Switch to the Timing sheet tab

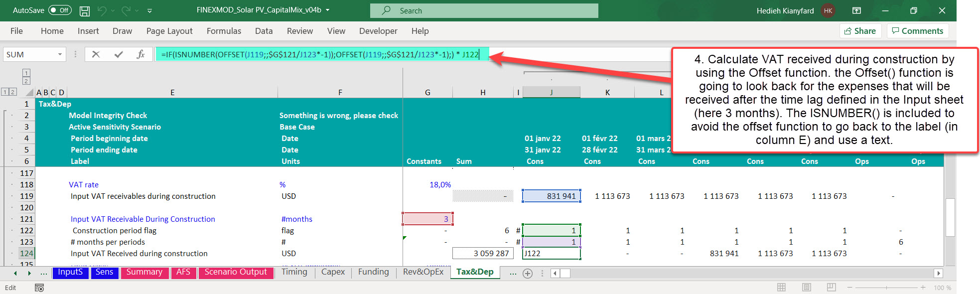tap(294, 272)
